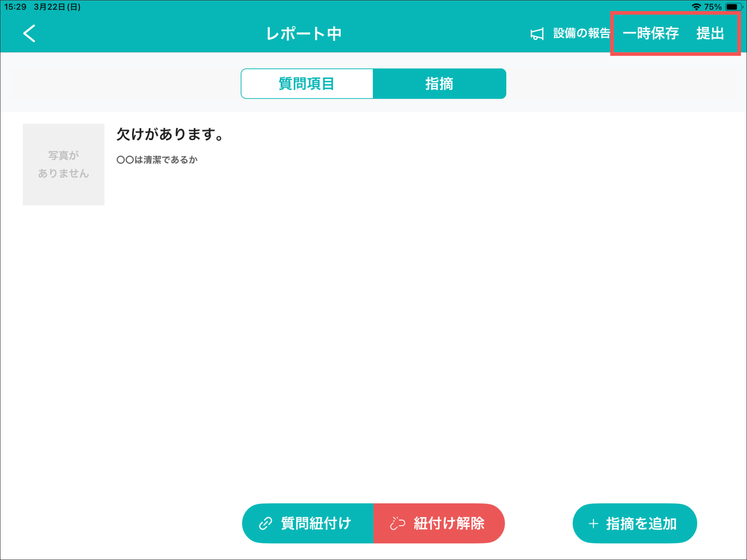
Task: Select the 欠けがあります。 issue title
Action: (x=170, y=134)
